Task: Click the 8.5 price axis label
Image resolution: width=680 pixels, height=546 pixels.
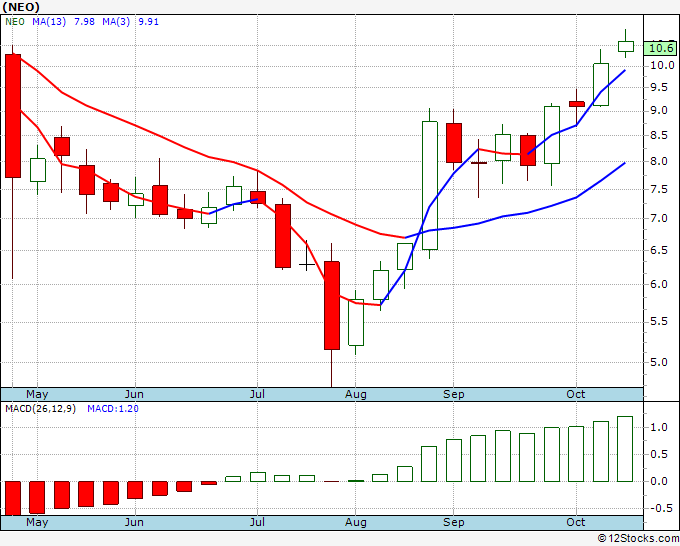Action: click(x=659, y=135)
